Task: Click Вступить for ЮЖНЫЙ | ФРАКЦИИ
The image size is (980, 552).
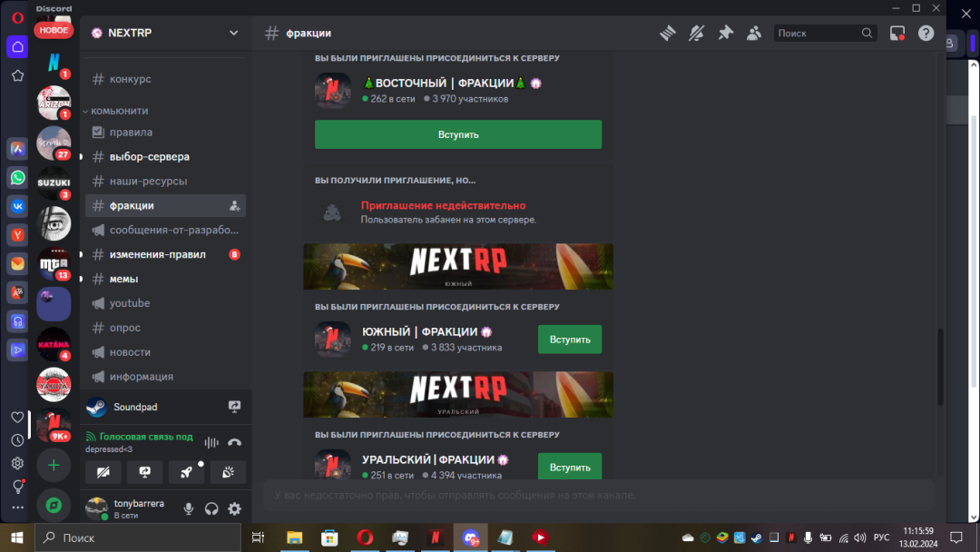Action: tap(569, 340)
